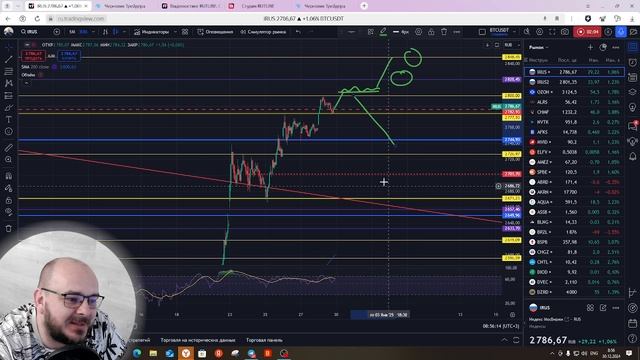Start the Симулятор рынка replay
The image size is (640, 360).
(x=263, y=32)
